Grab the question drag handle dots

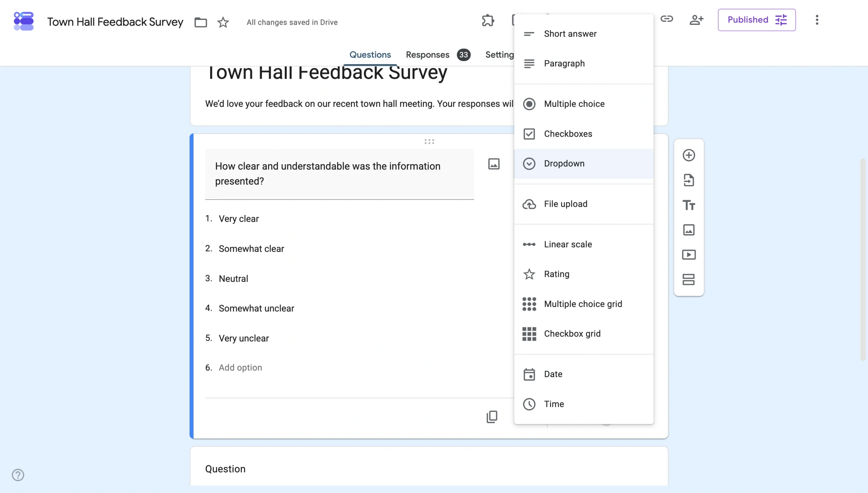pos(429,141)
